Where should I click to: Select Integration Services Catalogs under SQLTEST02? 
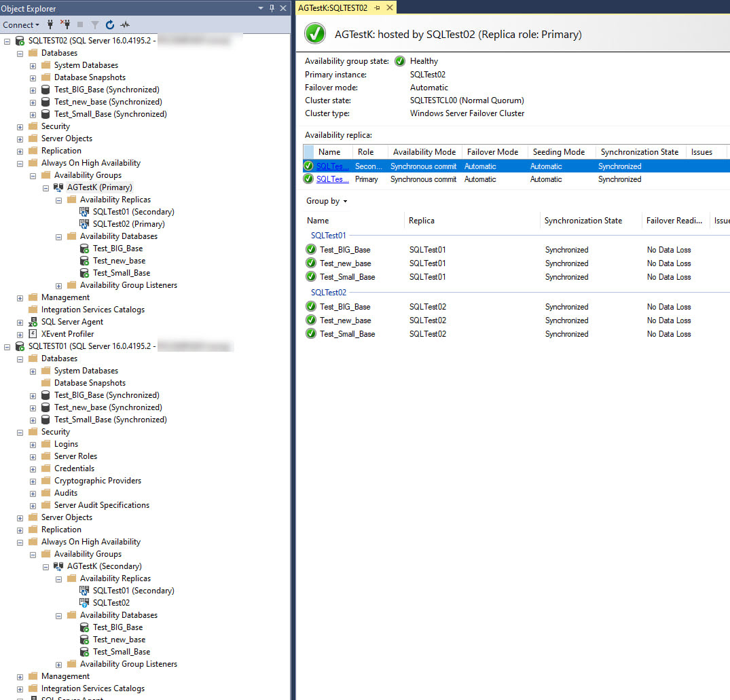click(x=92, y=310)
